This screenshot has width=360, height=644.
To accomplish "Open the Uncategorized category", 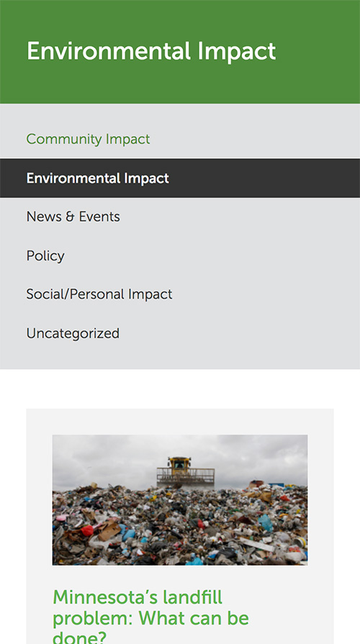I will [73, 333].
